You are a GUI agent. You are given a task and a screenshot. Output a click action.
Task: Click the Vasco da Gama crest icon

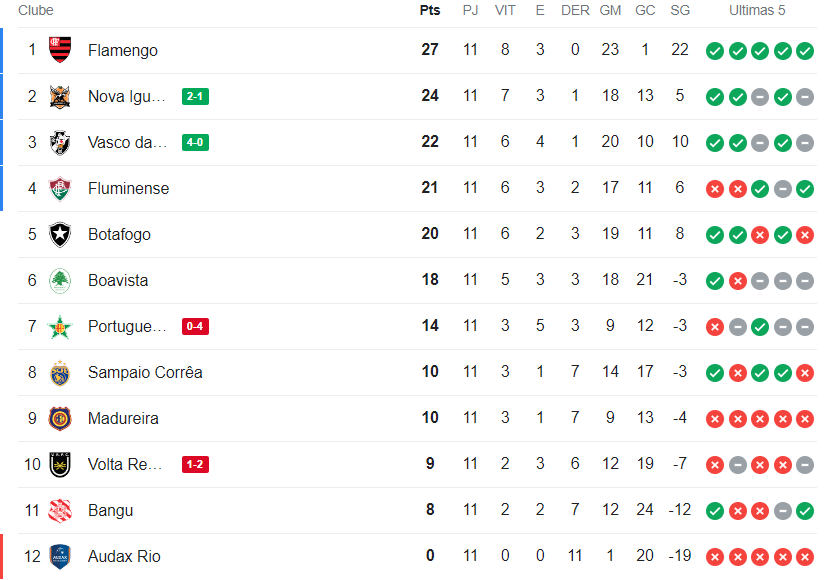[60, 142]
